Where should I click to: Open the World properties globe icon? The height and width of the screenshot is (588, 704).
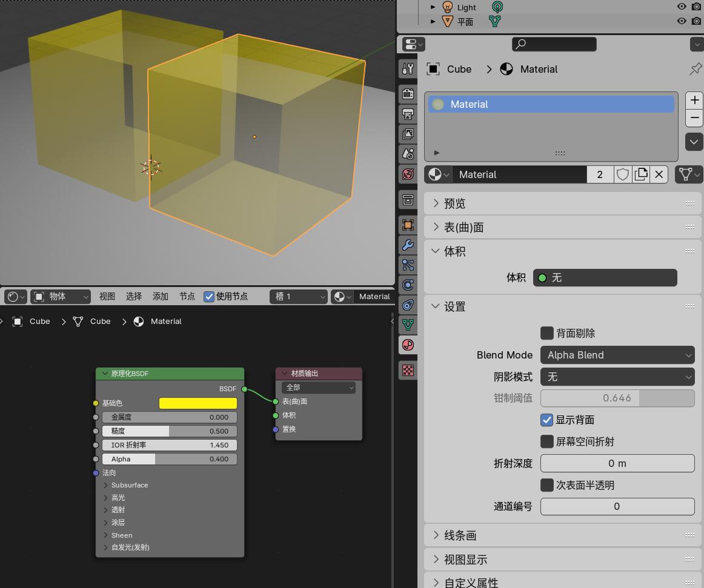(408, 174)
